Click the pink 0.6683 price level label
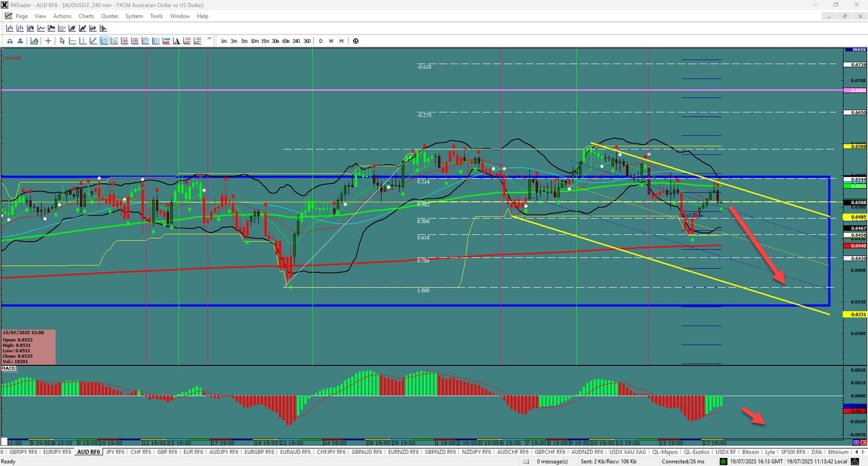Image resolution: width=868 pixels, height=466 pixels. (855, 91)
